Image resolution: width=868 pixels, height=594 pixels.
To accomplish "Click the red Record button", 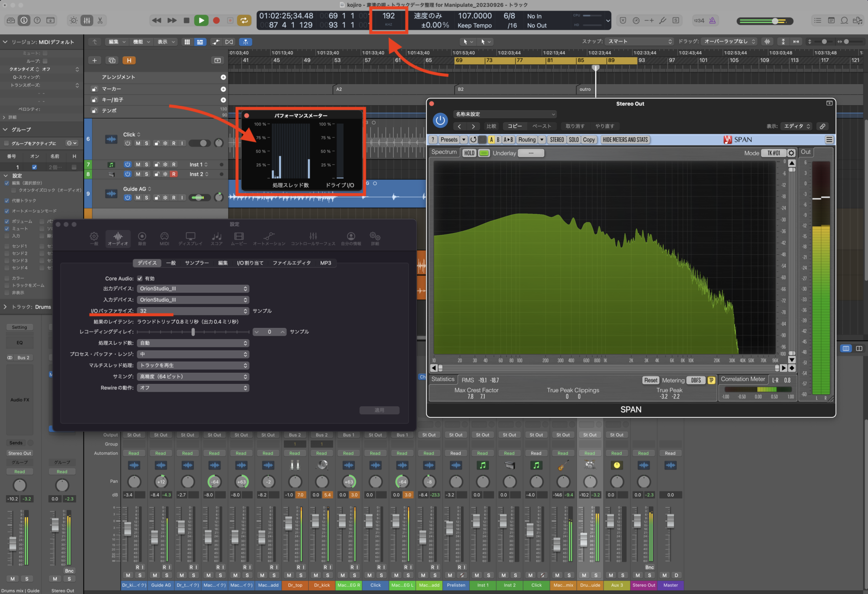I will 216,20.
